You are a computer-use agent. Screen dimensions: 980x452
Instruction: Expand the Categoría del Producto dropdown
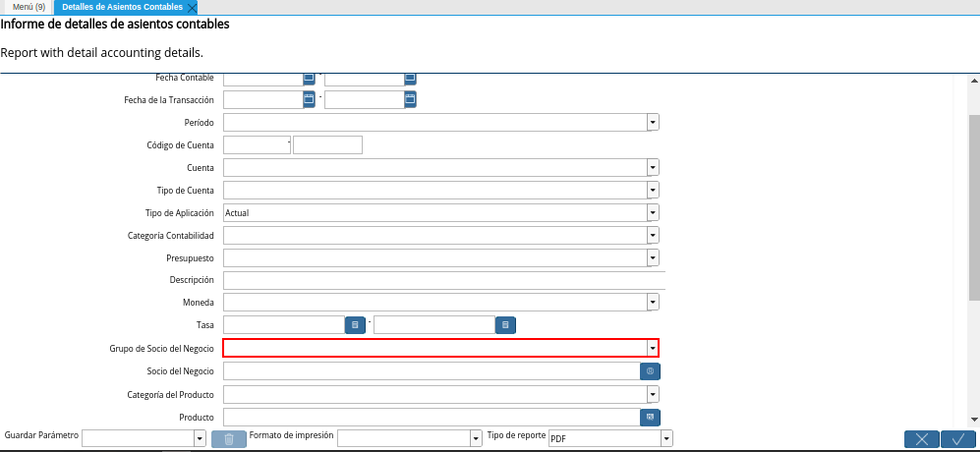pyautogui.click(x=653, y=394)
